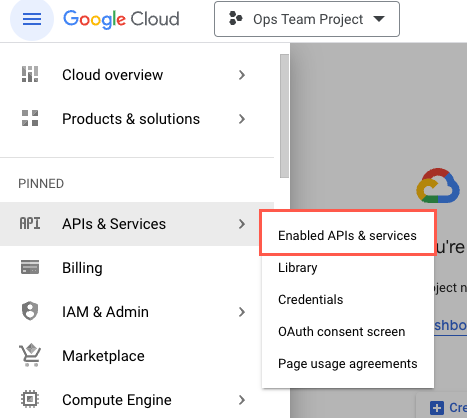Expand the APIs & Services chevron
The image size is (467, 418).
click(x=242, y=224)
